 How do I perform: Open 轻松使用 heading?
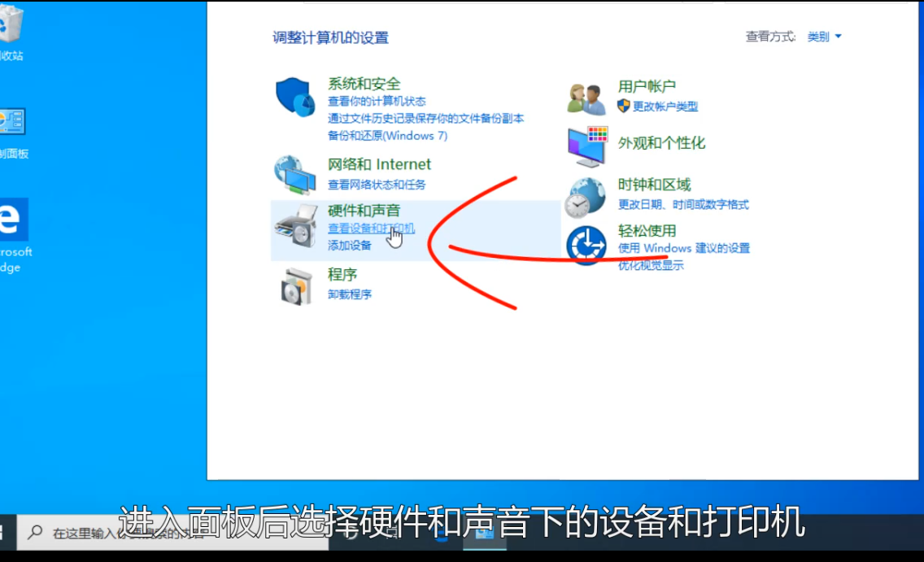647,230
